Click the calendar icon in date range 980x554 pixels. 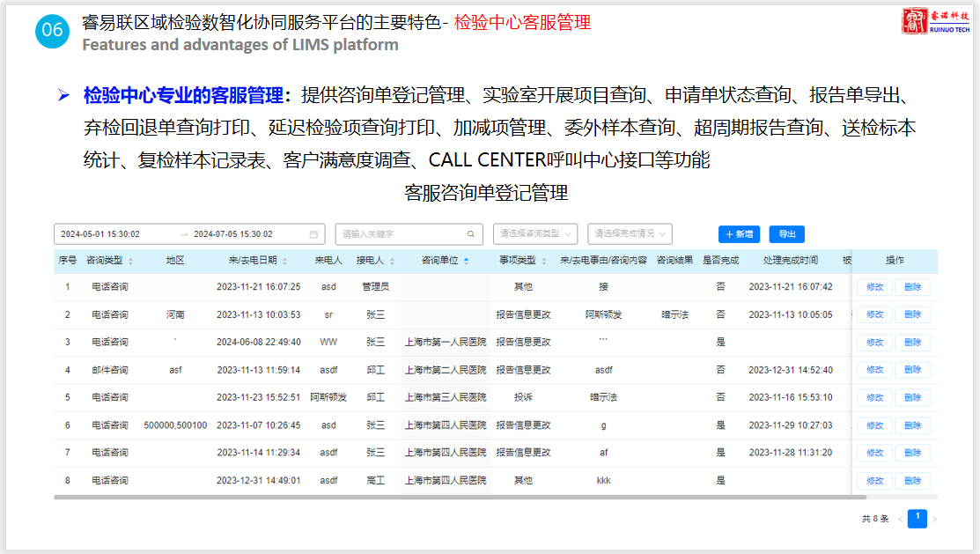click(x=313, y=234)
